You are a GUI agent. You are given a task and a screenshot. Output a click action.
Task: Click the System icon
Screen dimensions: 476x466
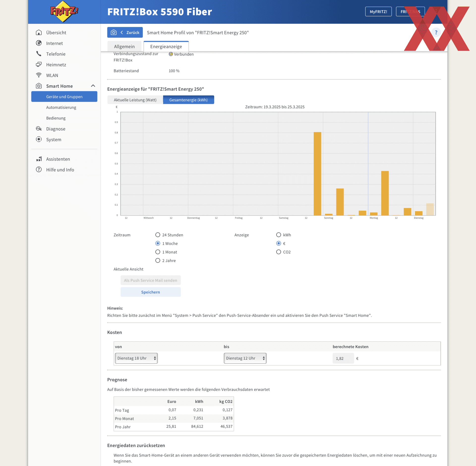(39, 139)
